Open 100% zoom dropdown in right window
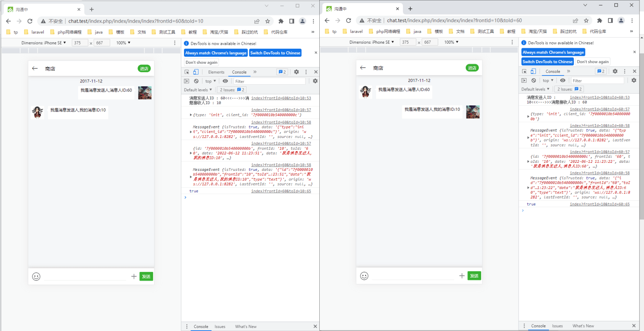The image size is (644, 331). pos(452,42)
